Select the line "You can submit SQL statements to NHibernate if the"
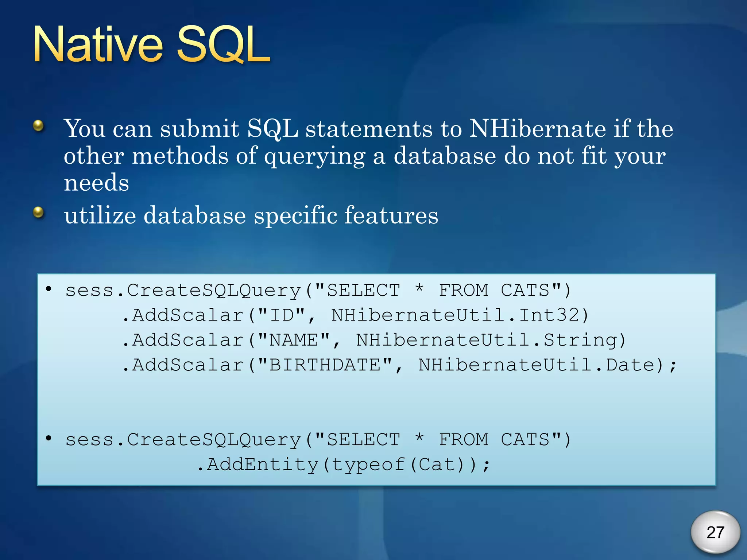The image size is (747, 560). pyautogui.click(x=369, y=129)
